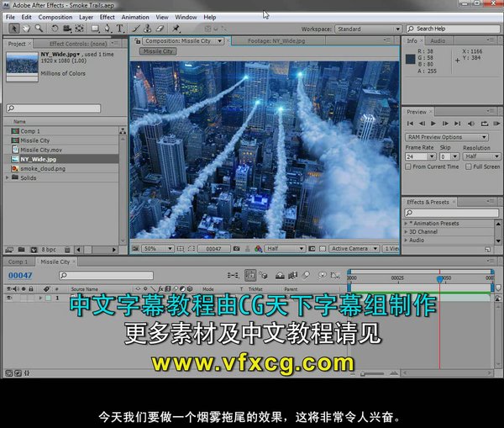Image resolution: width=504 pixels, height=428 pixels.
Task: Select the Puppet Pin tool
Action: pyautogui.click(x=176, y=29)
